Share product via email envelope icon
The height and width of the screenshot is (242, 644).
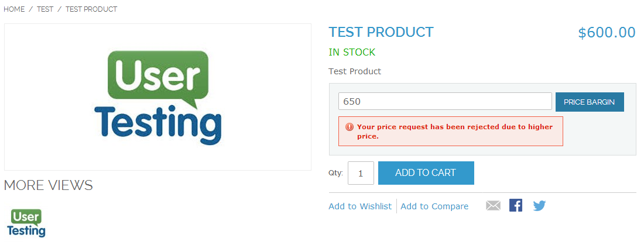[493, 206]
